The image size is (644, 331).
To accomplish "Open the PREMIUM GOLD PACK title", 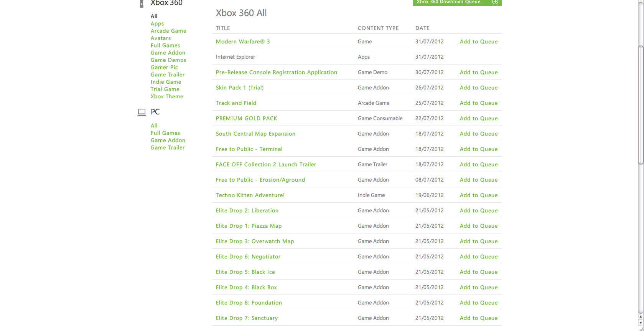I will click(247, 118).
